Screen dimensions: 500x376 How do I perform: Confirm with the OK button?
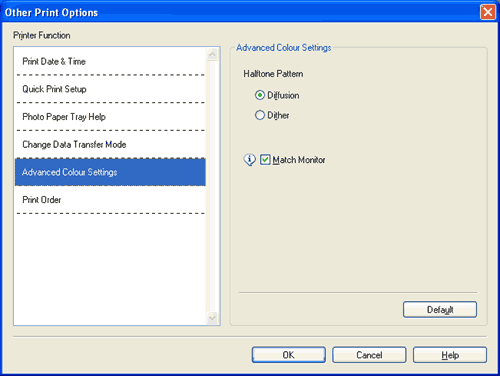pos(289,355)
